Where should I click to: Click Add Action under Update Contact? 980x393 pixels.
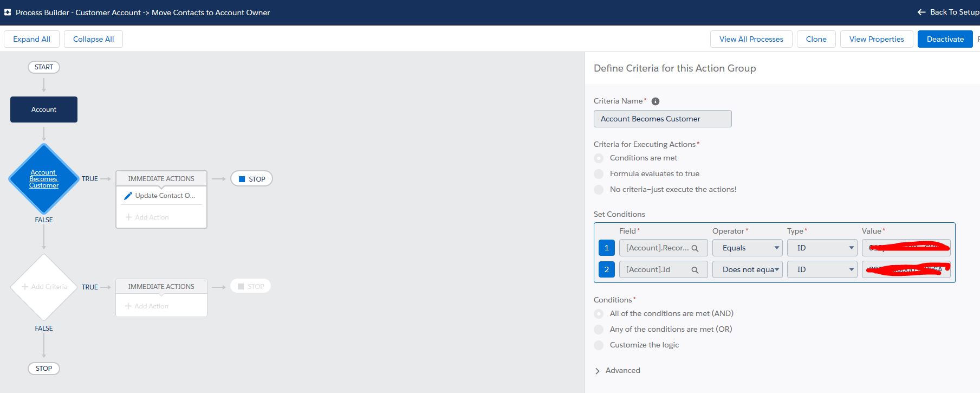[147, 217]
